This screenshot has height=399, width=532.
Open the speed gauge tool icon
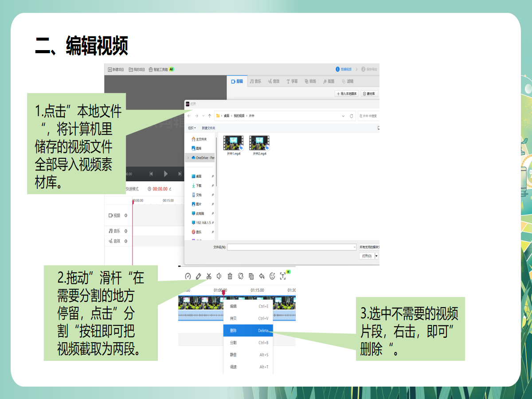(188, 276)
